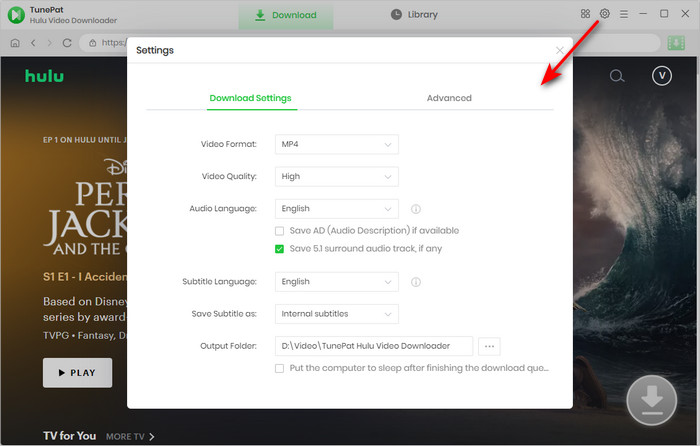Screen dimensions: 700x446
Task: Browse output folder with the ellipsis button
Action: pos(489,346)
